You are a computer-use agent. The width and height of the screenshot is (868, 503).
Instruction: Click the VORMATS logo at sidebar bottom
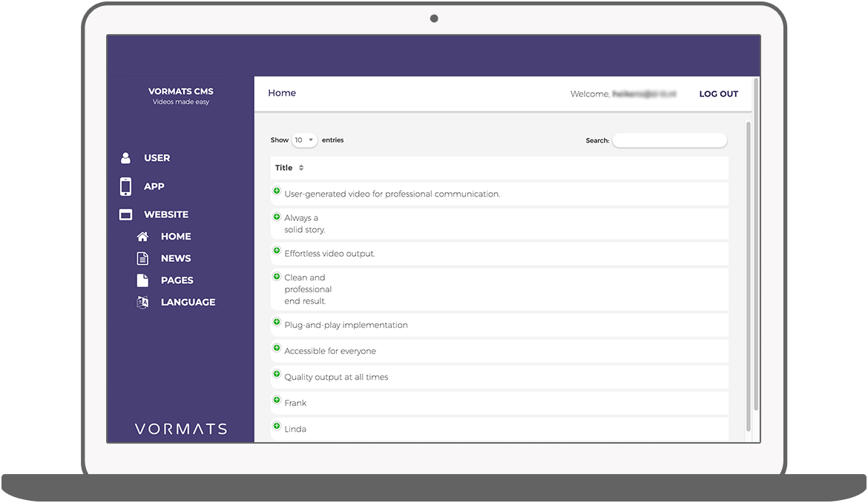pos(181,429)
